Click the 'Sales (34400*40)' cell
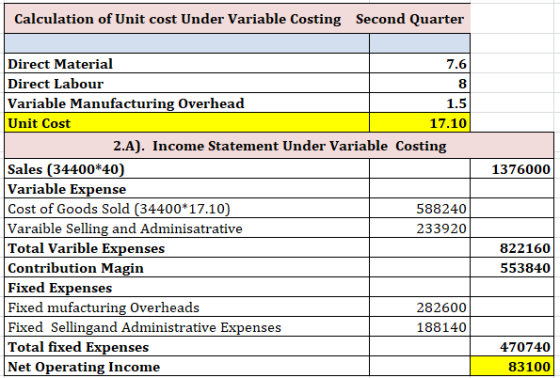Image resolution: width=560 pixels, height=378 pixels. coord(187,169)
